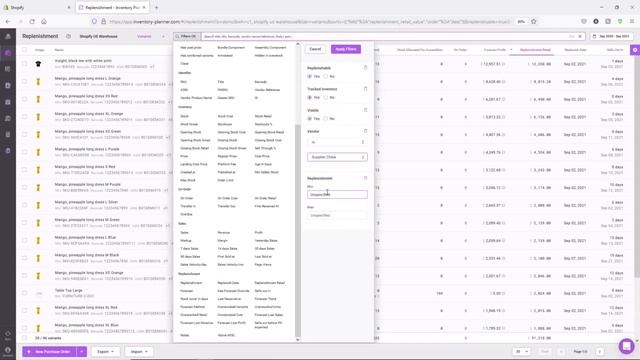640x360 pixels.
Task: Open a new browser tab
Action: coord(156,7)
